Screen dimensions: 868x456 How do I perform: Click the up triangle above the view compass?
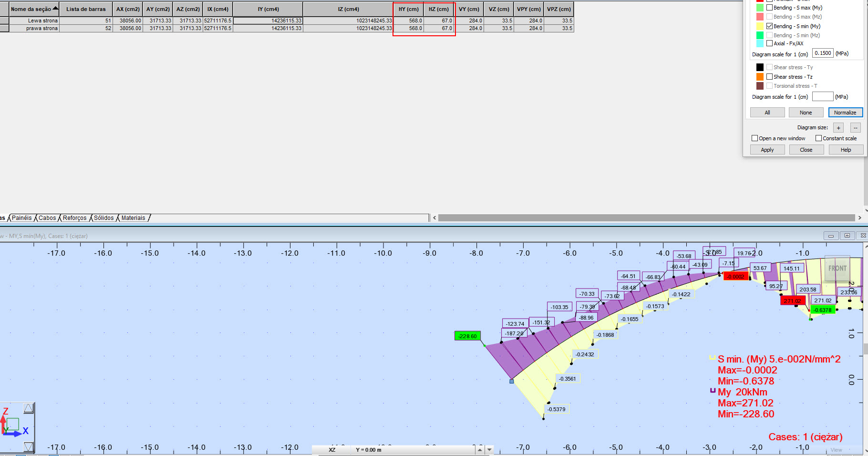[28, 407]
